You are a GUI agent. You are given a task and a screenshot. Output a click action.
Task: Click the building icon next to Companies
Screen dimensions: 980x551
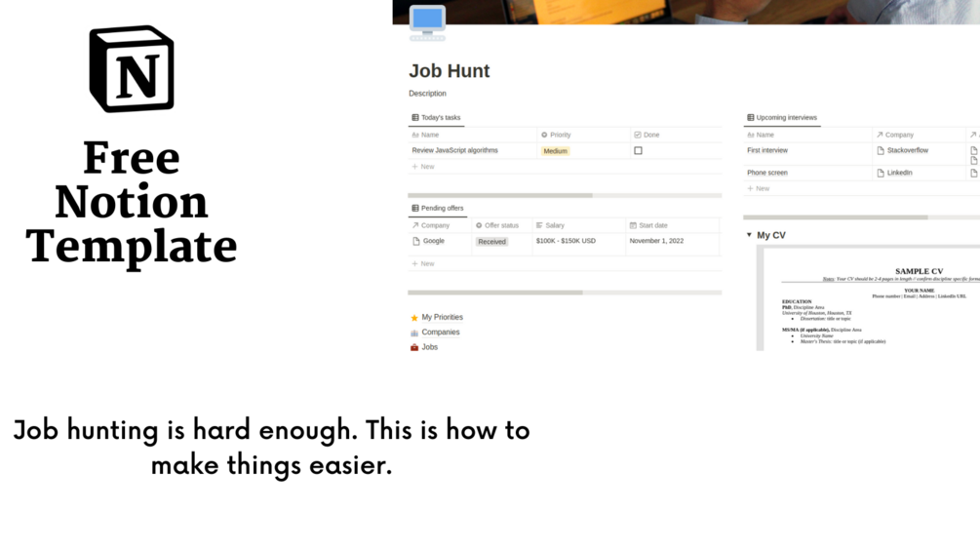pyautogui.click(x=414, y=333)
